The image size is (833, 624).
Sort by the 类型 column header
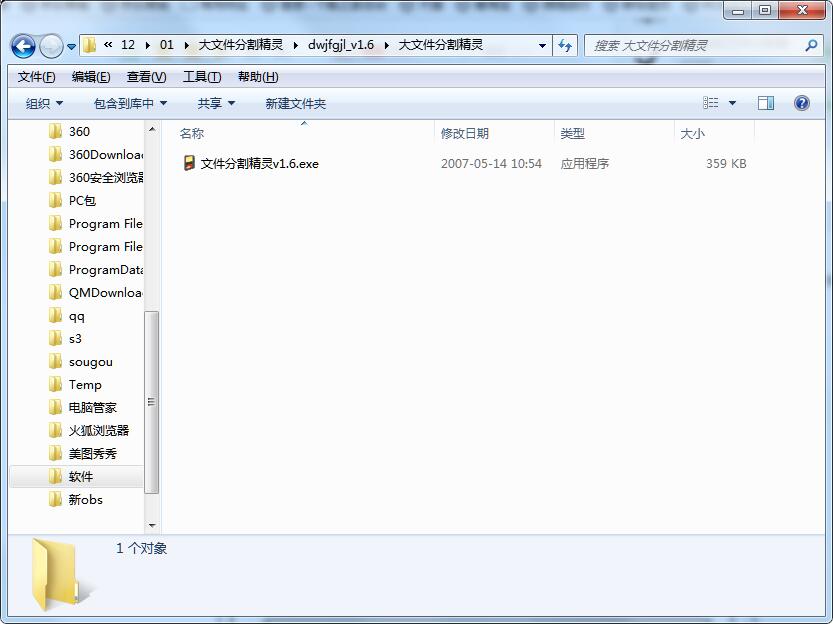[614, 133]
